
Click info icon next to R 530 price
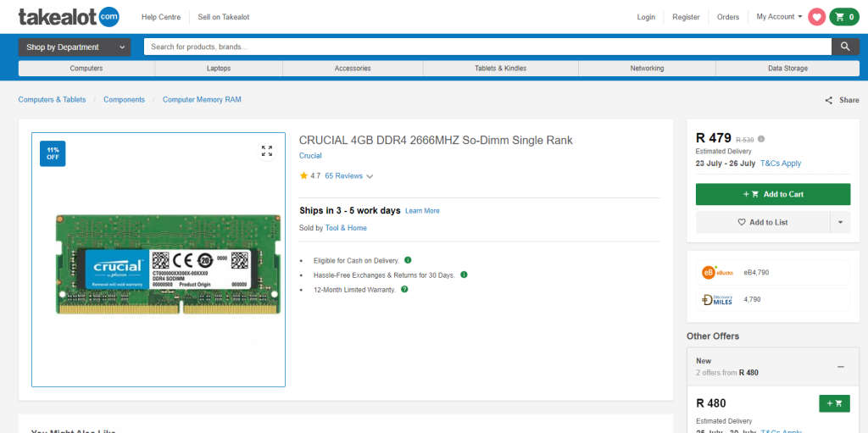pyautogui.click(x=761, y=139)
